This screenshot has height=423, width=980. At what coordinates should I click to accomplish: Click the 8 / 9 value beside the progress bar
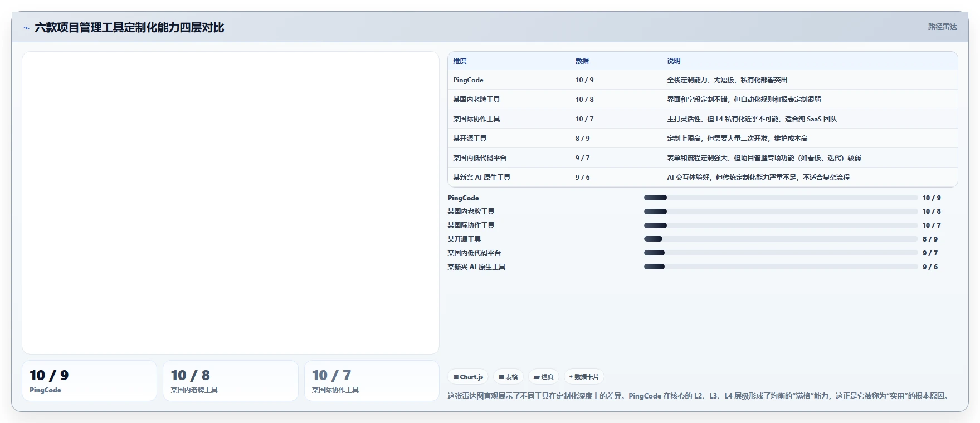pyautogui.click(x=930, y=239)
